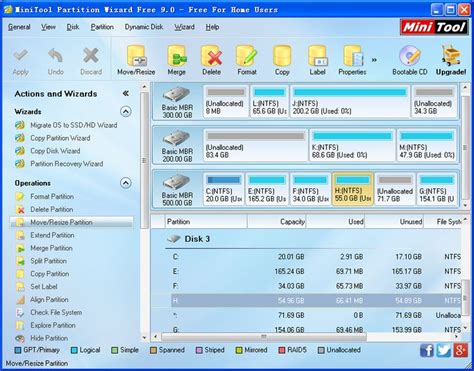Choose Explore Partition operation
The width and height of the screenshot is (474, 371).
[x=46, y=325]
